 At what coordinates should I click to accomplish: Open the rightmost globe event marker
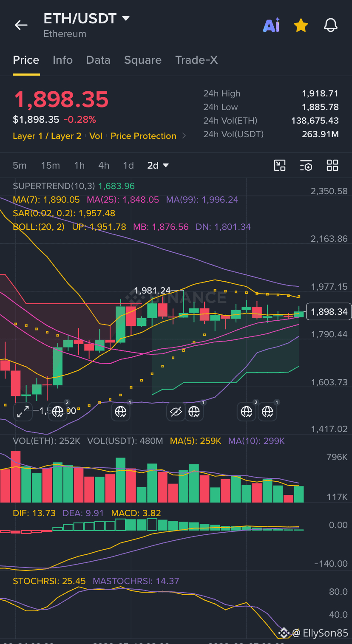pos(267,411)
